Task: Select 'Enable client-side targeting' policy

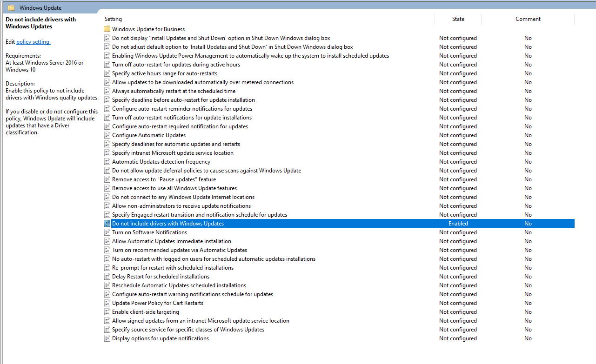Action: [146, 312]
